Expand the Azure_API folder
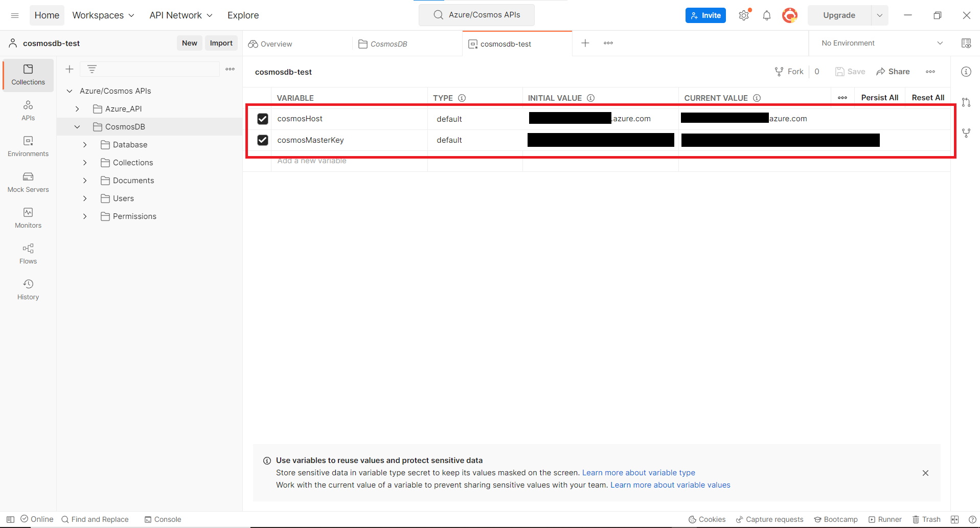 (x=77, y=109)
